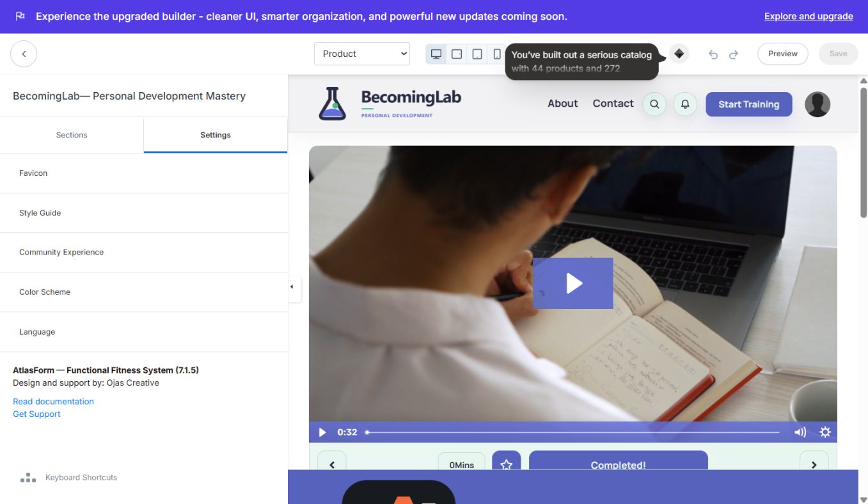Open the Read documentation link
The image size is (868, 504).
53,402
